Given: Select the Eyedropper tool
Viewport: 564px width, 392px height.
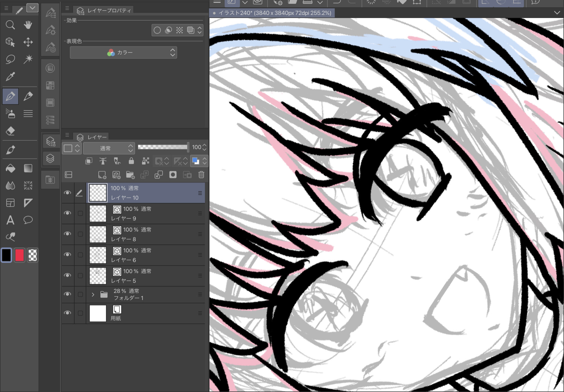Looking at the screenshot, I should (x=10, y=76).
